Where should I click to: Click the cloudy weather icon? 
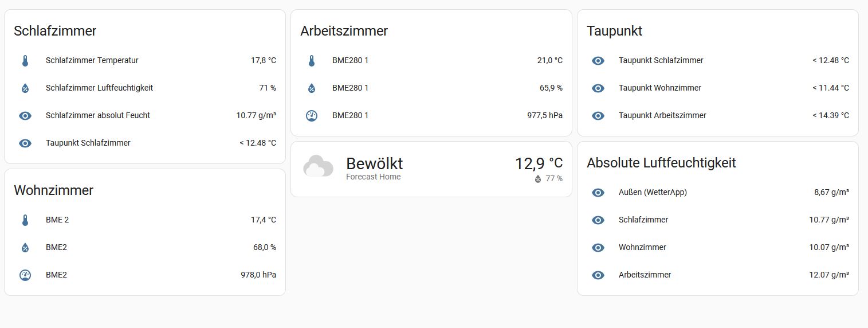point(318,167)
